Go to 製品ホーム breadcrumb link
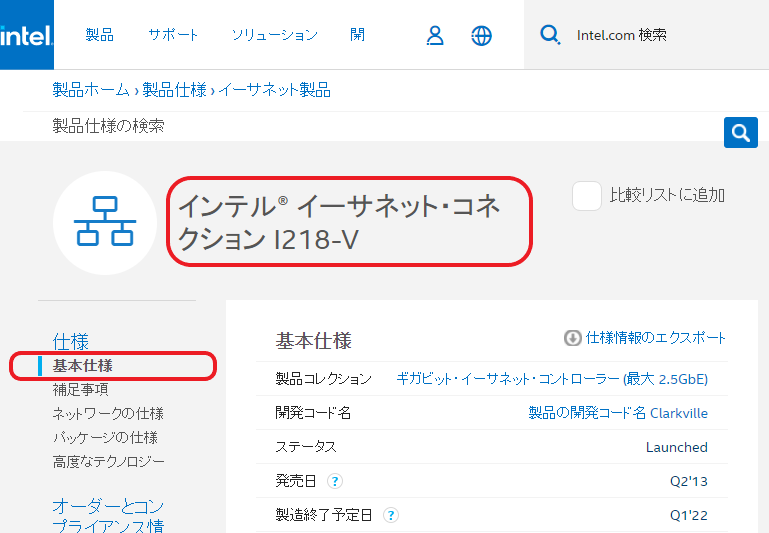 pyautogui.click(x=91, y=90)
